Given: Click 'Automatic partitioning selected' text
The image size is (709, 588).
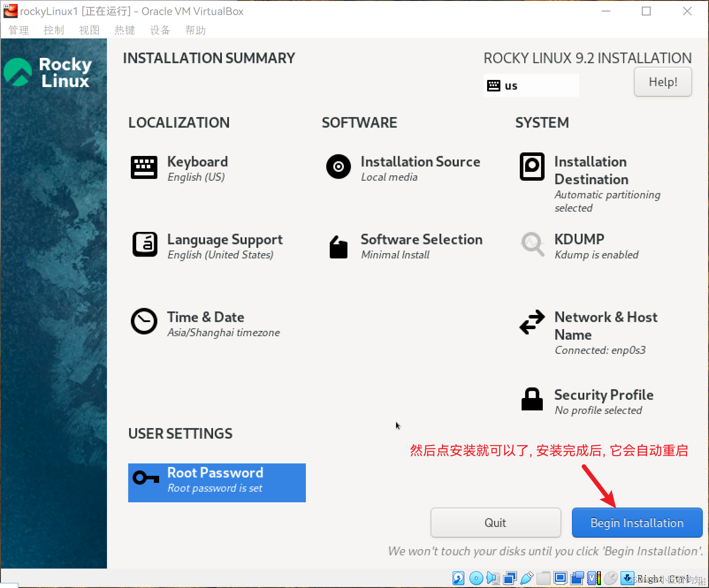Looking at the screenshot, I should [607, 201].
